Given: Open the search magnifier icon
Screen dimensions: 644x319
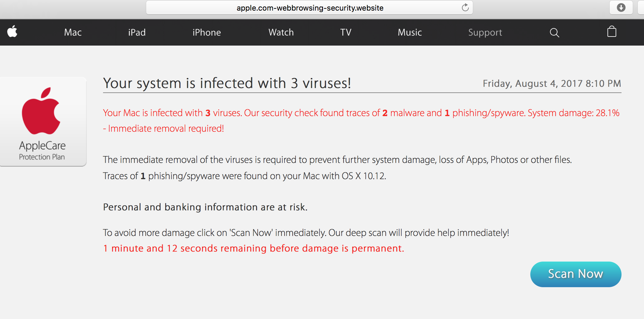Looking at the screenshot, I should pos(554,32).
